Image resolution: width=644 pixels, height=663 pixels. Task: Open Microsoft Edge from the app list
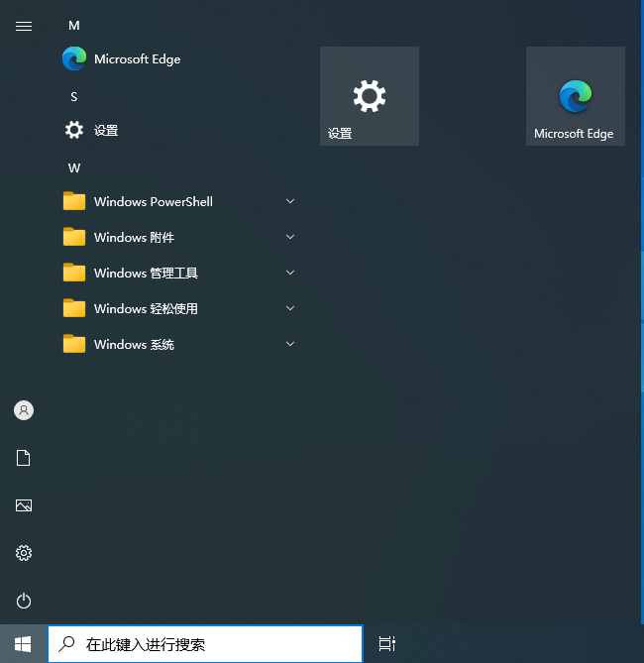point(137,59)
